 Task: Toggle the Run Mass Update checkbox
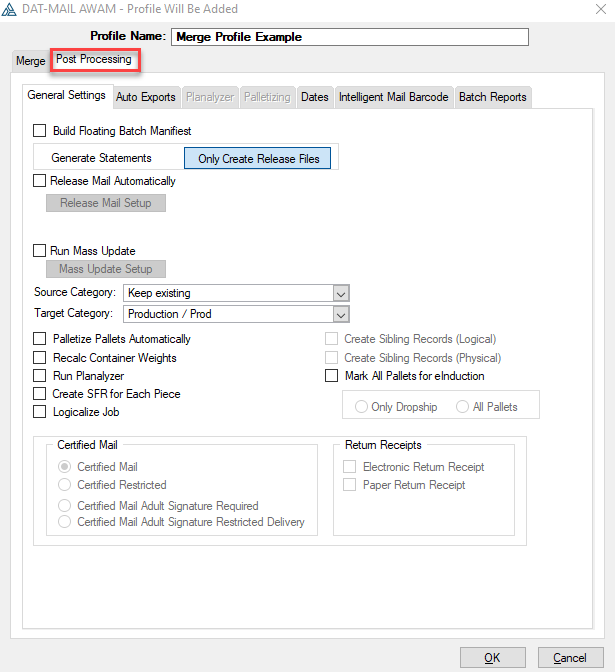tap(40, 250)
